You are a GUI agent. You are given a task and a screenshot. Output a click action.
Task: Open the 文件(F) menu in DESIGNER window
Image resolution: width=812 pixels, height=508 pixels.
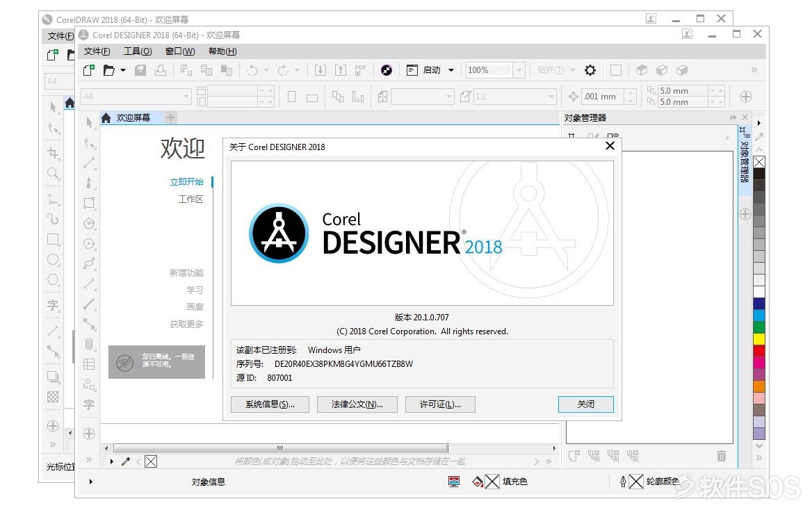[x=97, y=51]
